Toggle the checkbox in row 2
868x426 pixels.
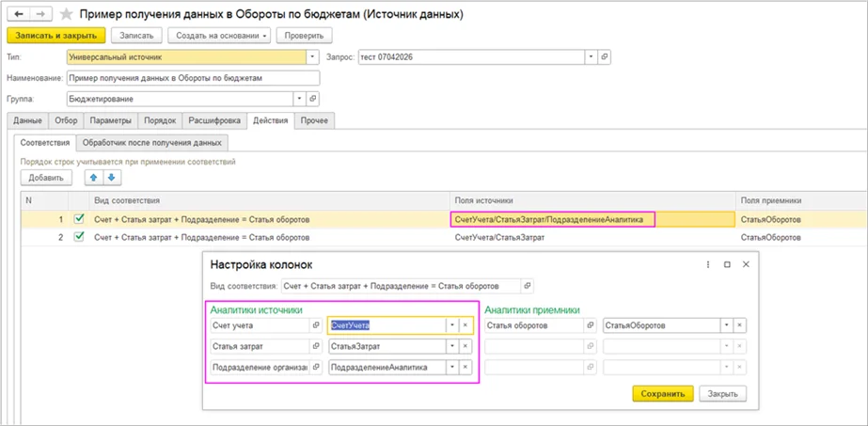[x=79, y=237]
